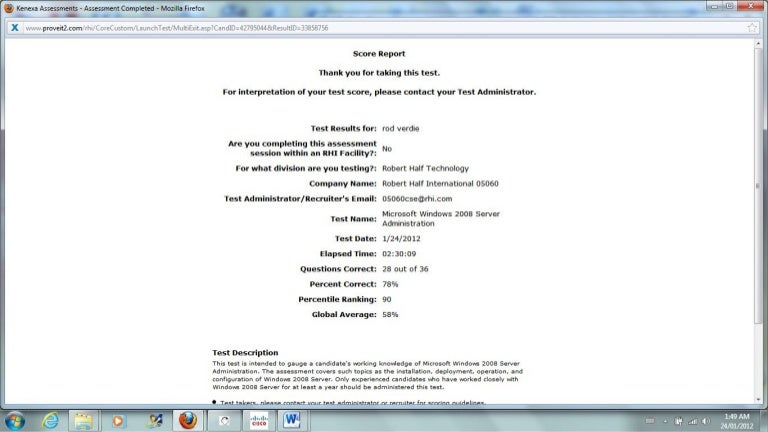Screen dimensions: 768x432
Task: Select the name 'rod verdie'
Action: point(401,128)
